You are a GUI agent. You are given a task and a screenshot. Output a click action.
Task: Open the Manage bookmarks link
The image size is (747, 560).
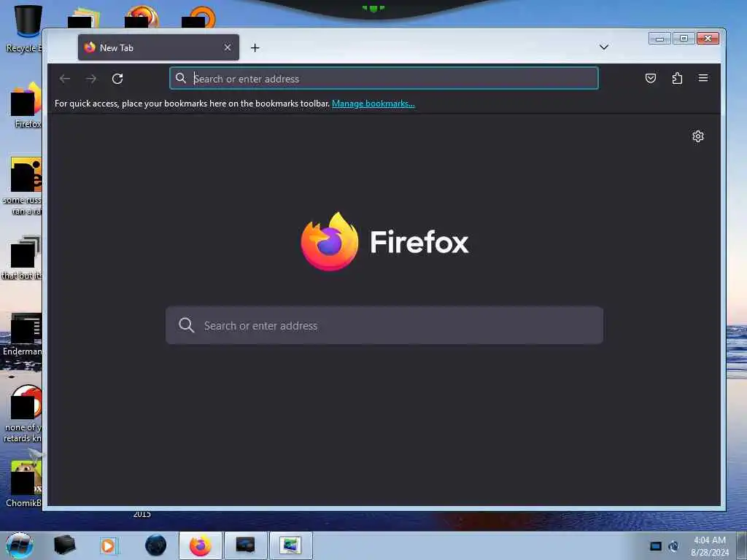[x=373, y=104]
